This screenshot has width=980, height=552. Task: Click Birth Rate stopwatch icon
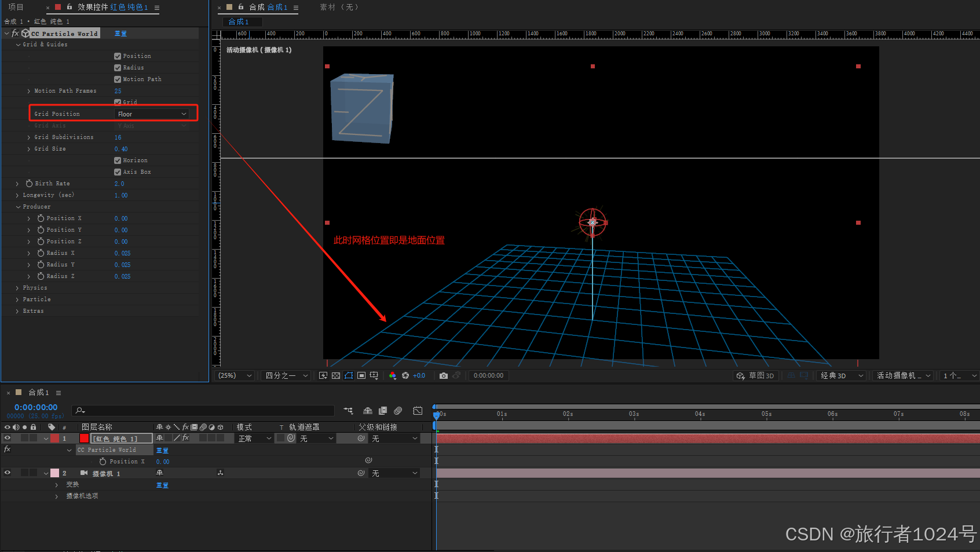[x=29, y=184]
